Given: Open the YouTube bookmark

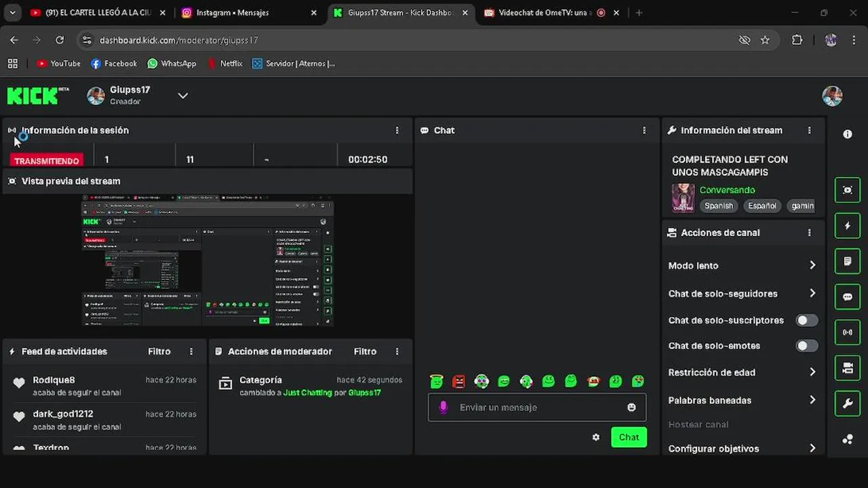Looking at the screenshot, I should point(58,63).
